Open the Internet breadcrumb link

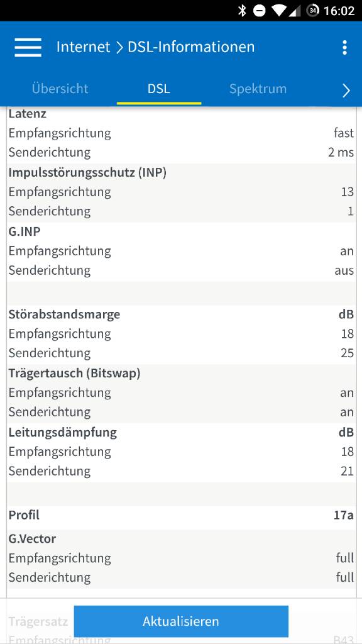84,47
